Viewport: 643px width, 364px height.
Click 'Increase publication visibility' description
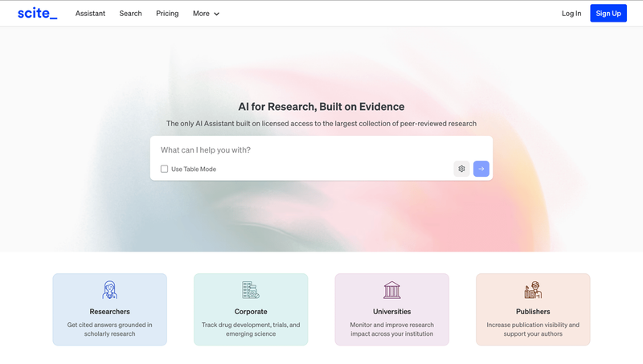533,329
